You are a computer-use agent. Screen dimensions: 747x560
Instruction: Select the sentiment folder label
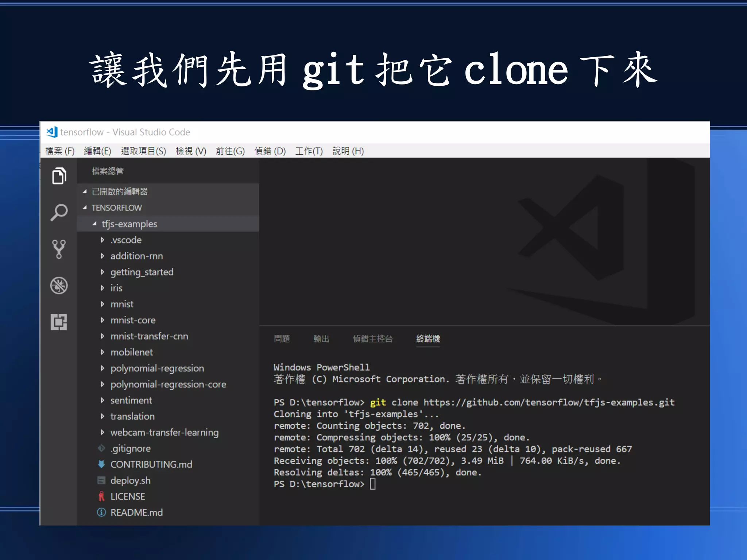[x=131, y=400]
